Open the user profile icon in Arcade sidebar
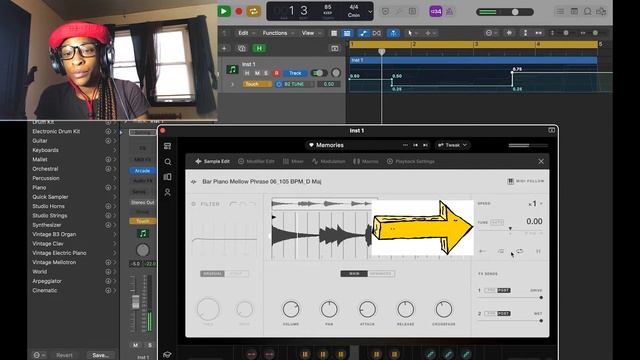 click(167, 192)
